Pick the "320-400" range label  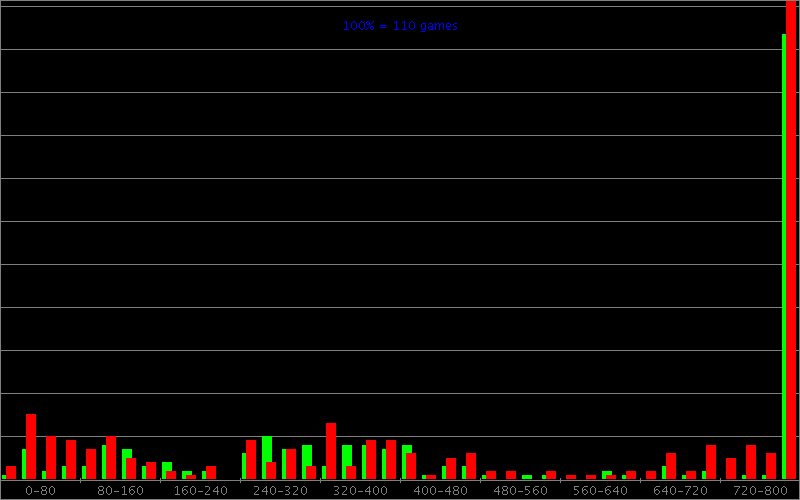click(x=360, y=491)
